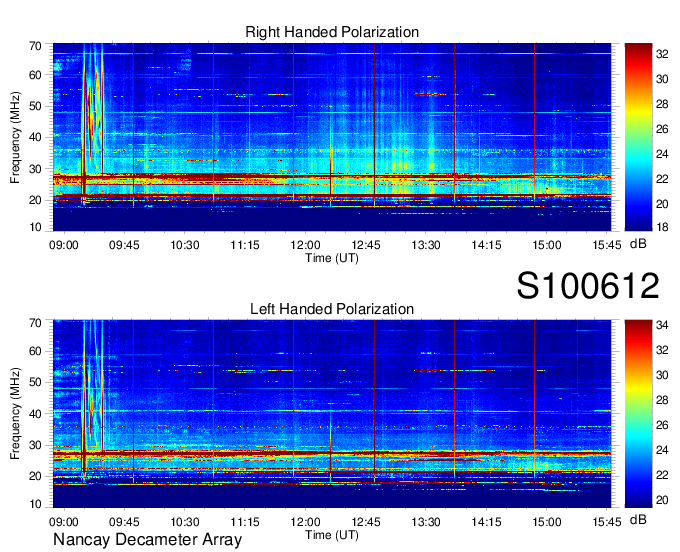The width and height of the screenshot is (680, 552).
Task: Click "Time (UT)" label under the lower plot
Action: point(332,535)
